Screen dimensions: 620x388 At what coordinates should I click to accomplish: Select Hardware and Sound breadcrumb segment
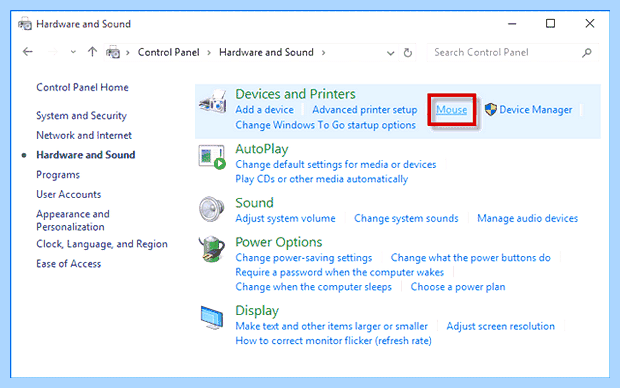point(266,52)
